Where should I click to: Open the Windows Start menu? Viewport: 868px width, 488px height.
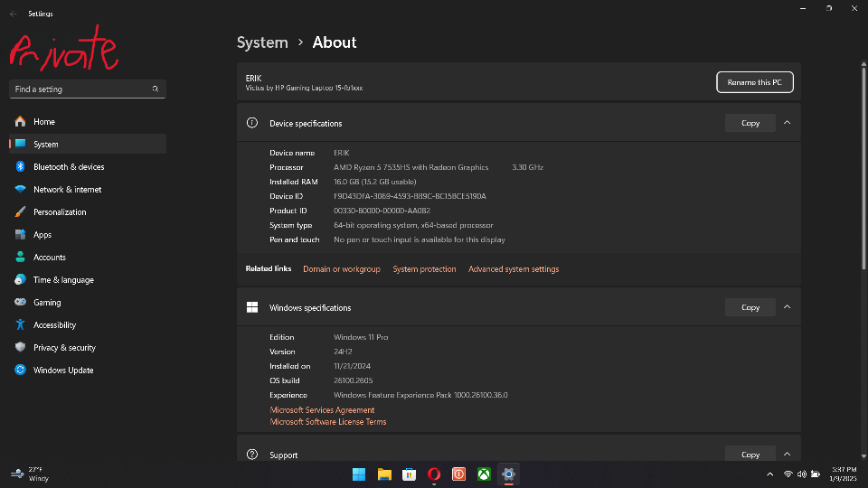click(359, 474)
